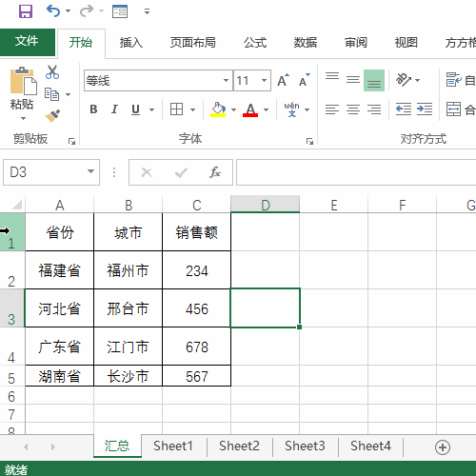Click the Redo arrow icon
476x476 pixels.
coord(87,11)
